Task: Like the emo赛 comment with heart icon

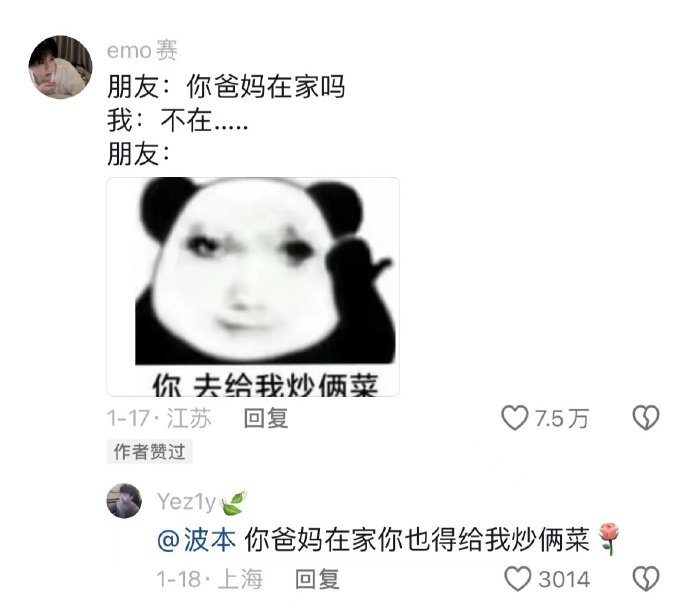Action: (514, 418)
